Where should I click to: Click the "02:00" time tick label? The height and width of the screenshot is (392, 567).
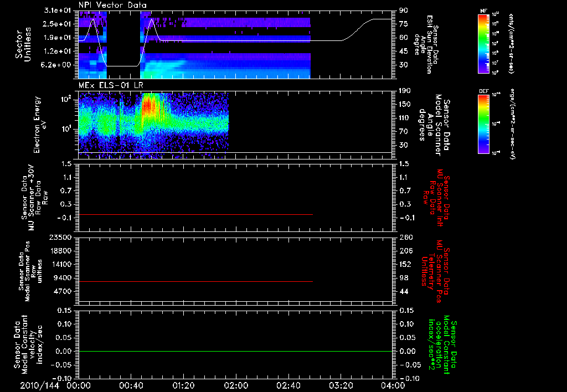coord(236,385)
